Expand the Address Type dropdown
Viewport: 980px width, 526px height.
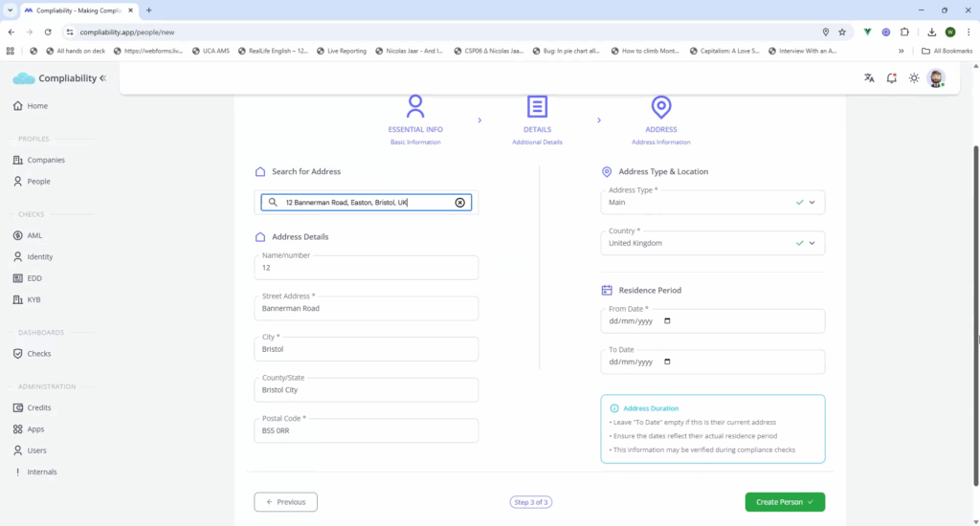(812, 203)
